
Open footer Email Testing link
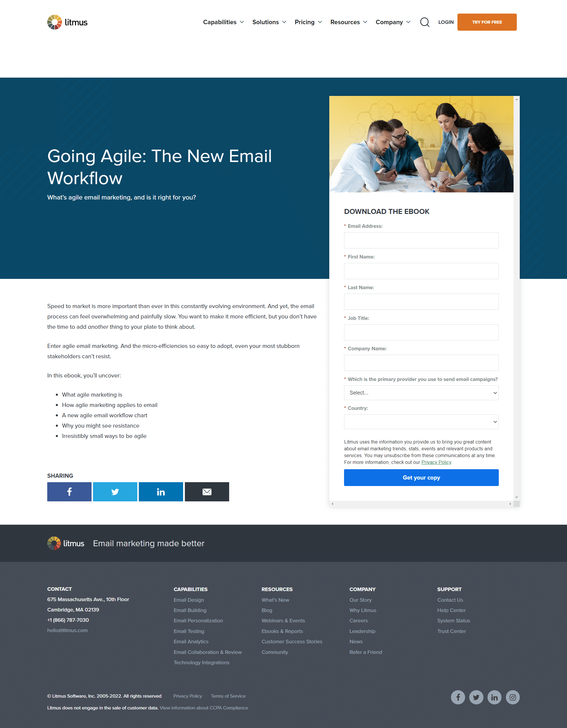coord(189,631)
